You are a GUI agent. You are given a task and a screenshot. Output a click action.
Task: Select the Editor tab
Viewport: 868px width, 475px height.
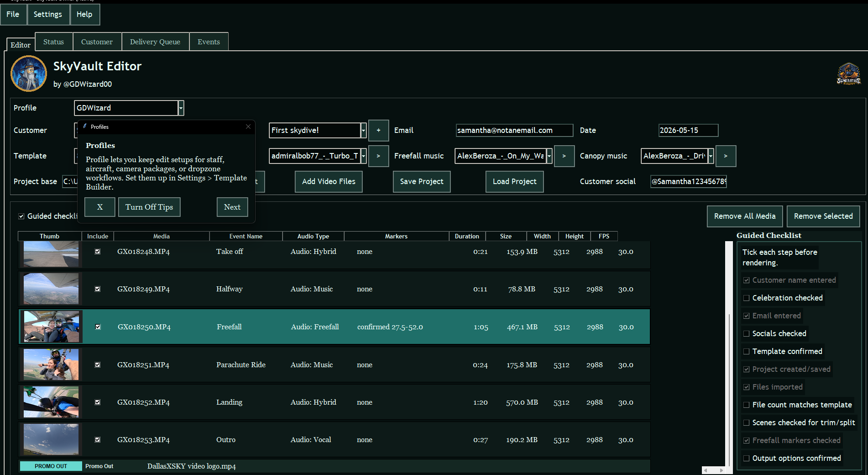click(x=21, y=45)
